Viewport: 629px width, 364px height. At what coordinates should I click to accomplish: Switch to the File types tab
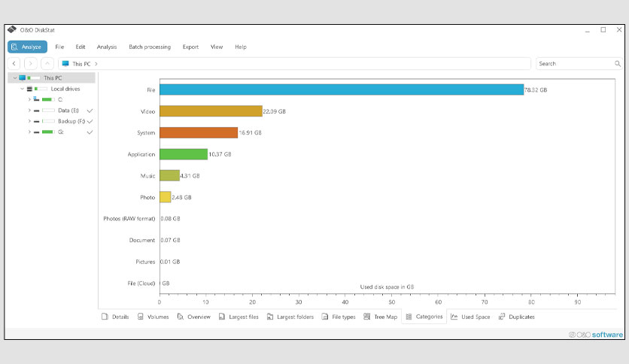point(339,317)
